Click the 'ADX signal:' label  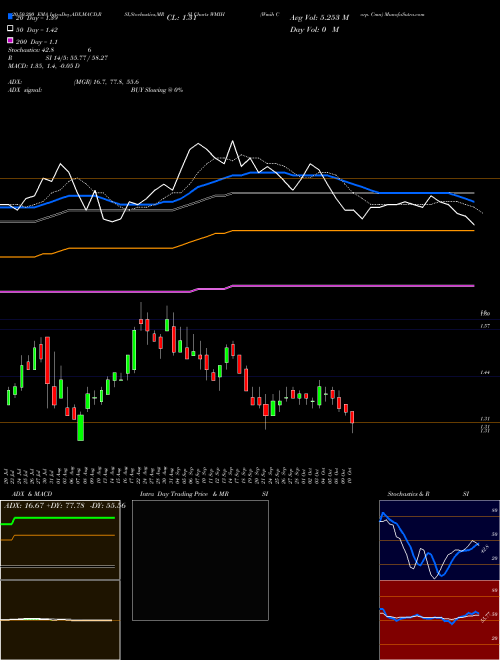point(25,90)
